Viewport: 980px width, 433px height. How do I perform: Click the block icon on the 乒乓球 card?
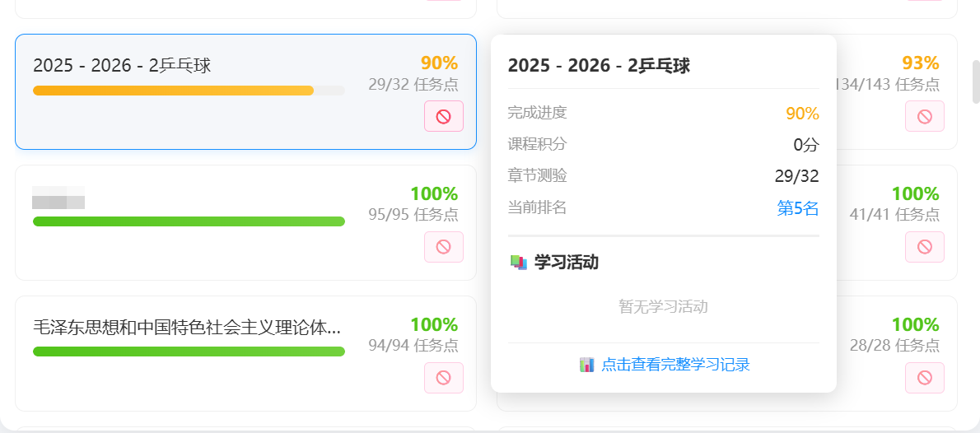point(444,116)
